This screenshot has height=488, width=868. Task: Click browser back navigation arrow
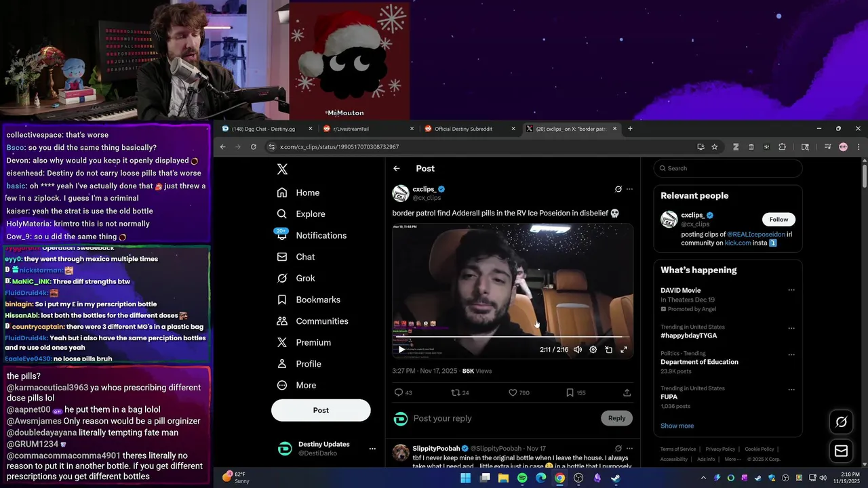pyautogui.click(x=222, y=147)
